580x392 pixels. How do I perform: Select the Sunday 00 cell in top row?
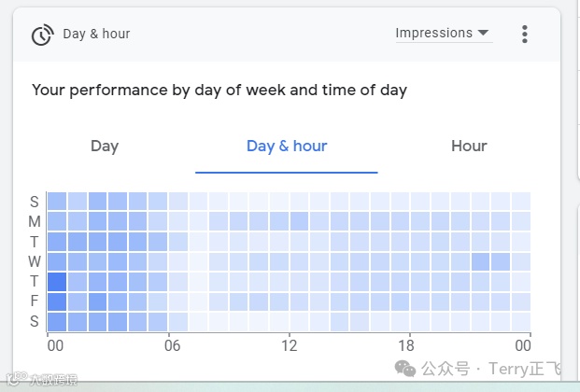pyautogui.click(x=57, y=202)
